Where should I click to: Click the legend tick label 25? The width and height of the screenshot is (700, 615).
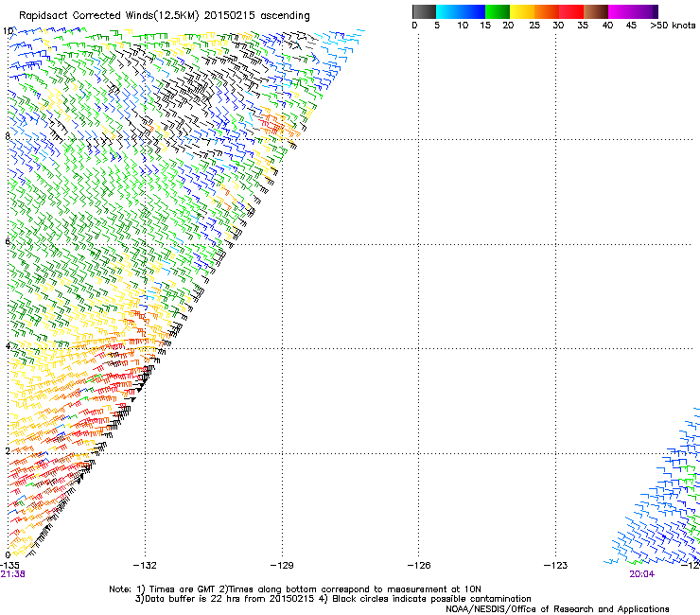tap(534, 26)
